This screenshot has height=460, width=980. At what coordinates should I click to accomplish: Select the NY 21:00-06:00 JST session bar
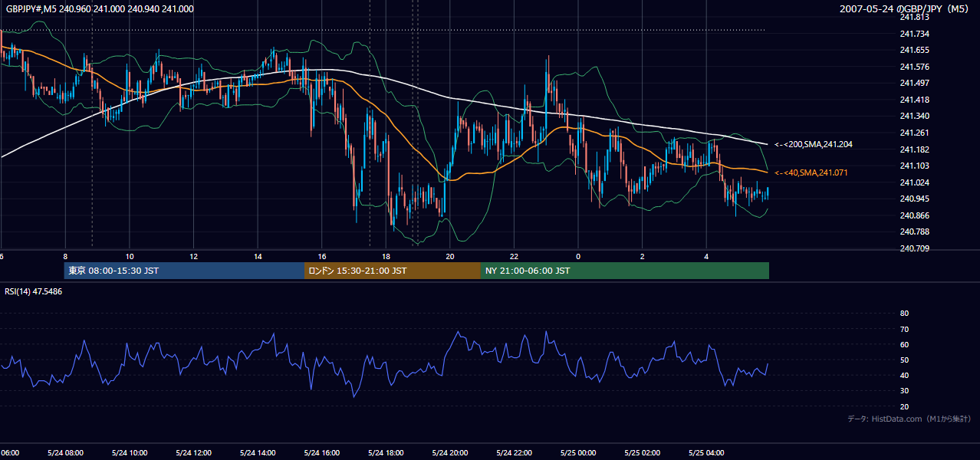(625, 271)
